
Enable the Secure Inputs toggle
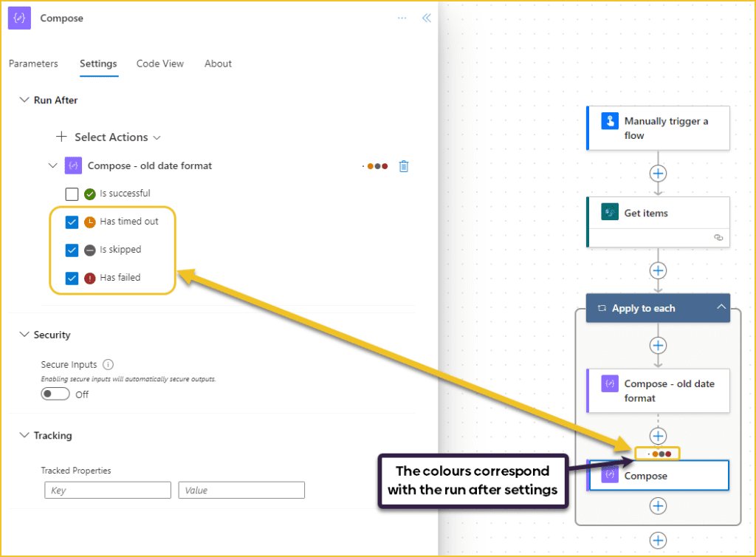click(55, 394)
